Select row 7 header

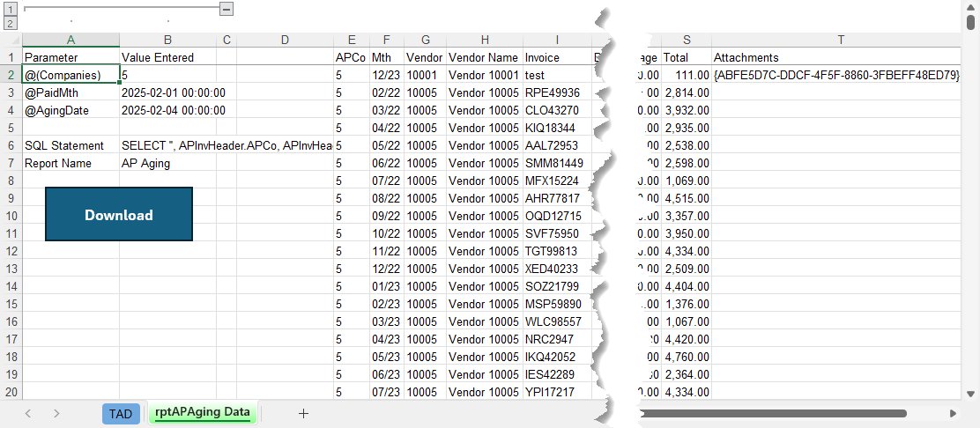[11, 163]
